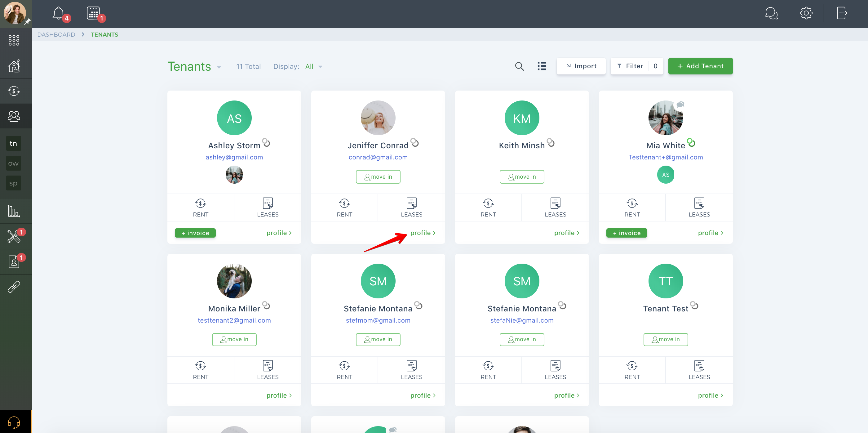Screen dimensions: 868x433
Task: Move in Monika Miller
Action: click(x=234, y=339)
